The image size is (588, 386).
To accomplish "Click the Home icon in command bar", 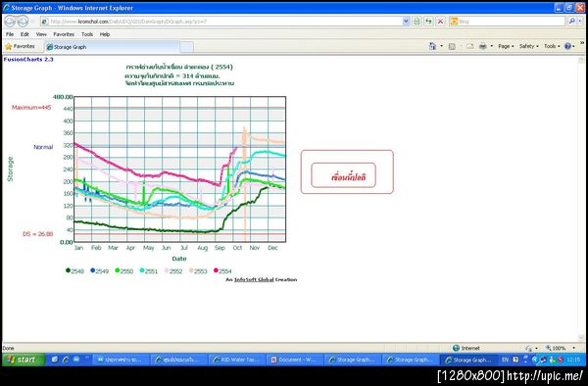I will pos(432,46).
